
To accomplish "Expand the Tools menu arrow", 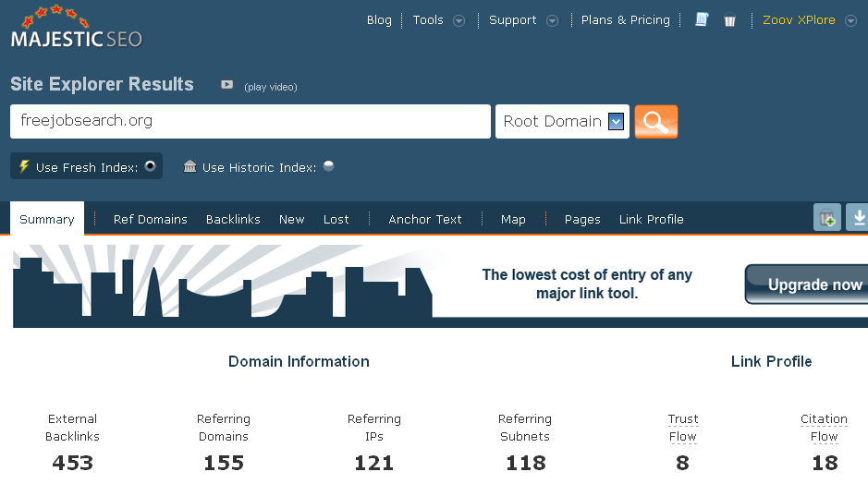I will [x=458, y=20].
